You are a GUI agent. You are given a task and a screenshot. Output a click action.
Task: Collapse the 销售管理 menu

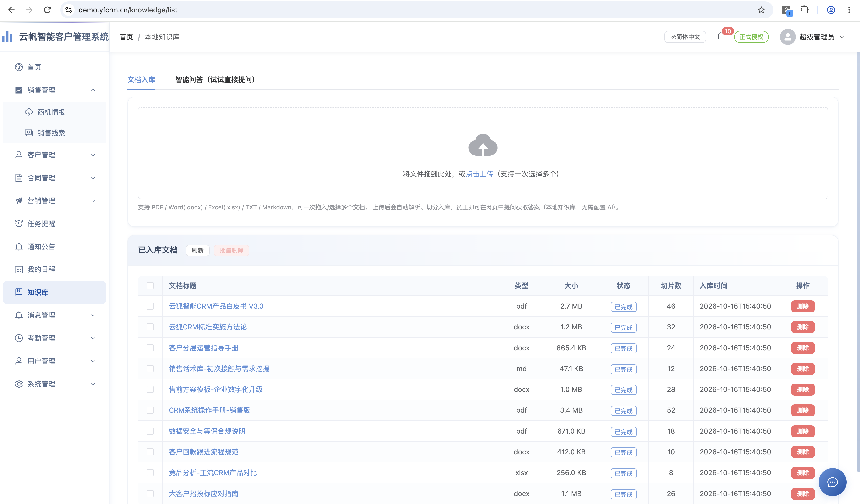point(55,90)
